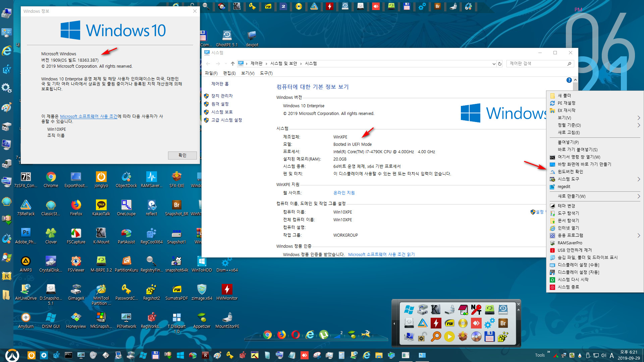Go up one level in System window
The image size is (644, 362).
tap(232, 64)
